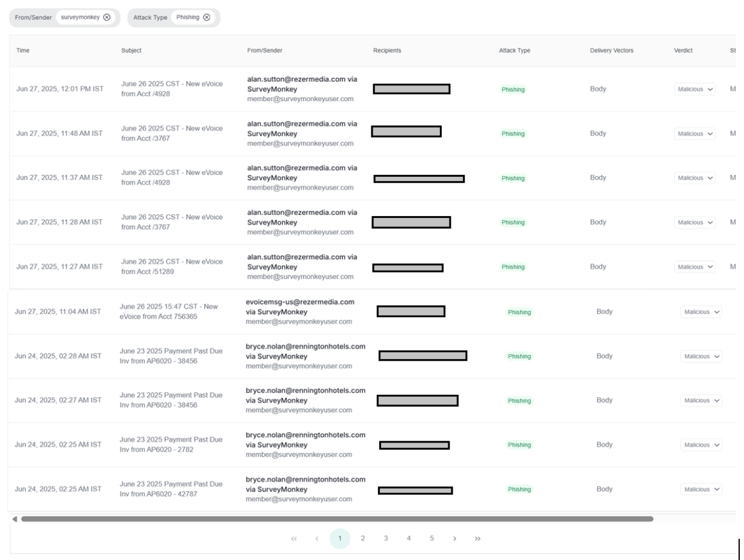The image size is (744, 560).
Task: Click the From/Sender column header
Action: pos(265,50)
